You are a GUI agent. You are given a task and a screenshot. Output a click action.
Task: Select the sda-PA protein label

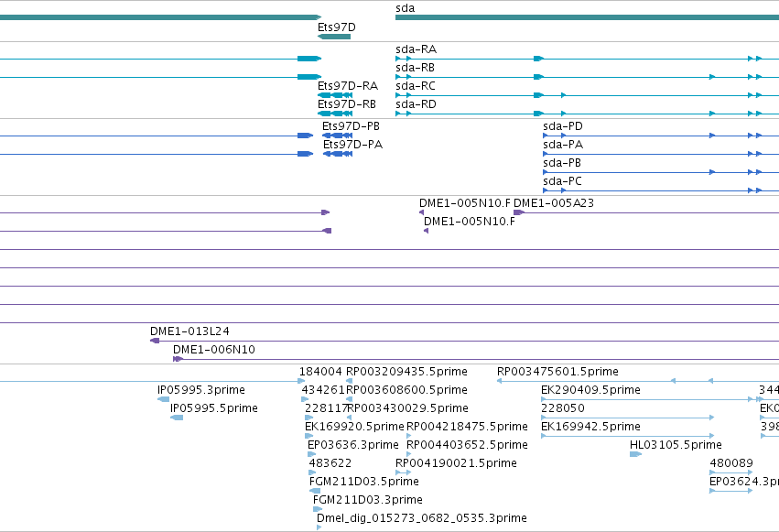(563, 145)
